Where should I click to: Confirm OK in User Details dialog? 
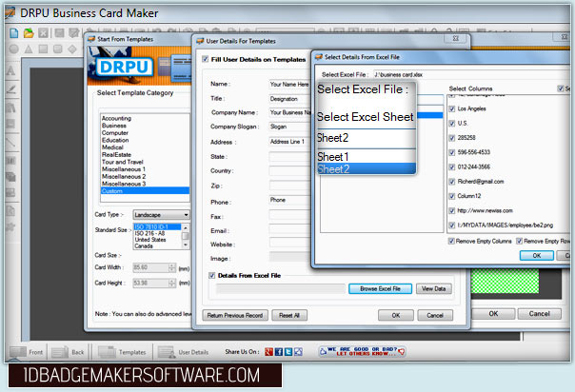(x=396, y=316)
